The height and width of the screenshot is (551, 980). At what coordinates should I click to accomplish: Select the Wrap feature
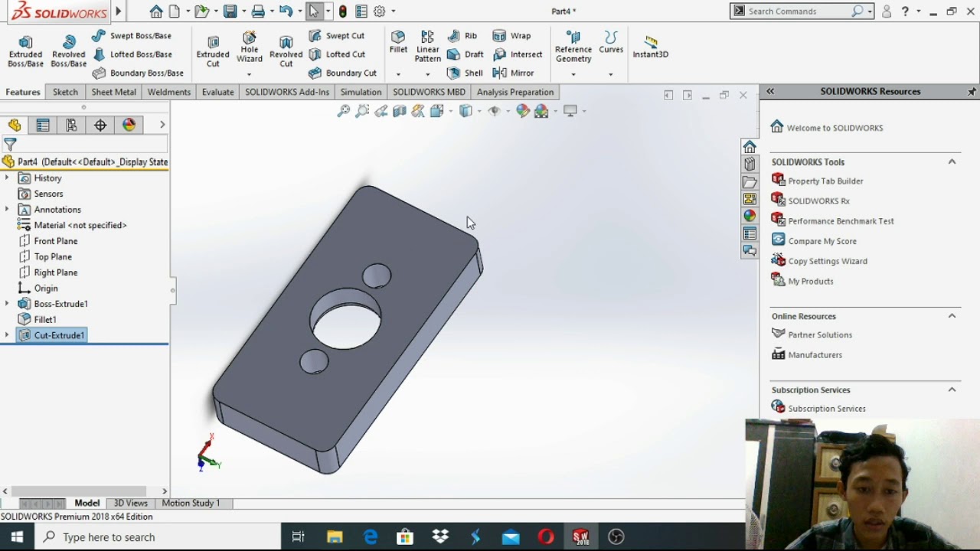click(x=511, y=36)
